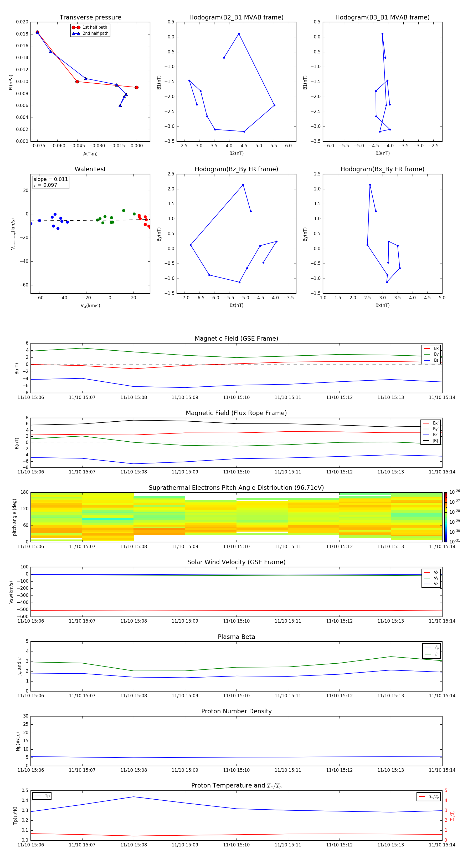Click 'Bx' legend entry in GSE field plot

pos(431,349)
